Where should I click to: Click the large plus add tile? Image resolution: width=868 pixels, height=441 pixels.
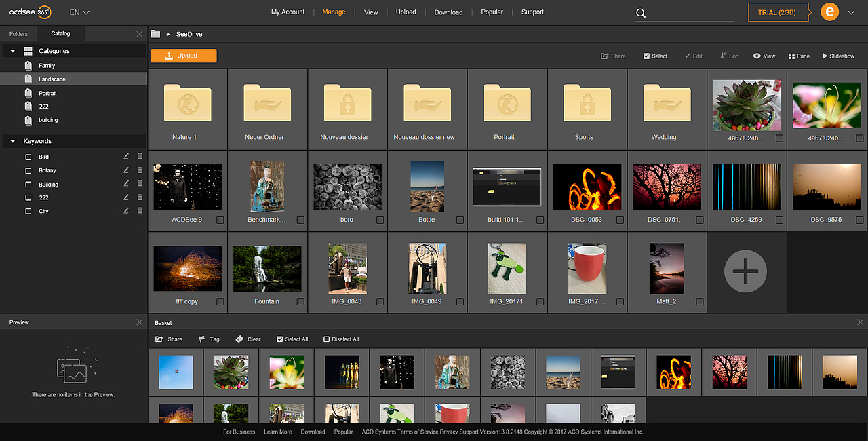[746, 271]
